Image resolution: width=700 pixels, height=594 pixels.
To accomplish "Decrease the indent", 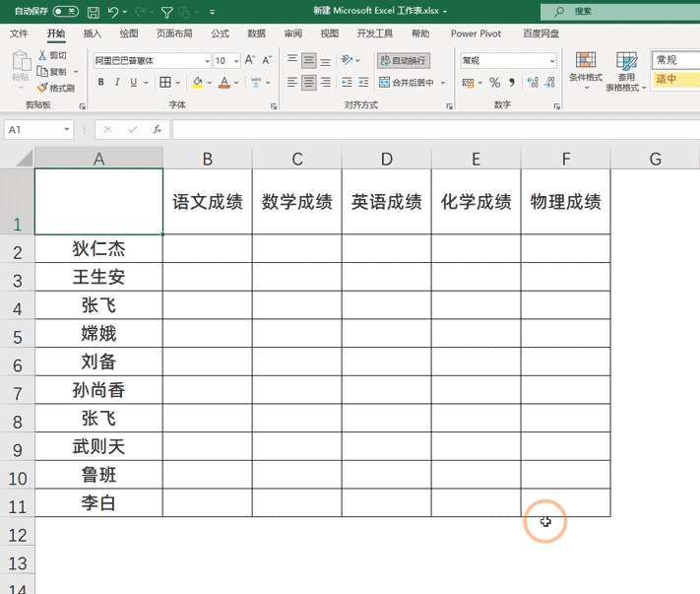I will pyautogui.click(x=347, y=82).
